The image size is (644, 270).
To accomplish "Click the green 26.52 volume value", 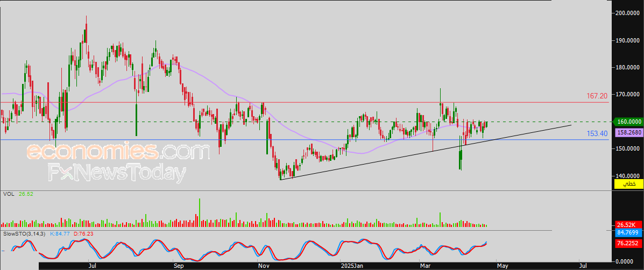I will point(25,194).
